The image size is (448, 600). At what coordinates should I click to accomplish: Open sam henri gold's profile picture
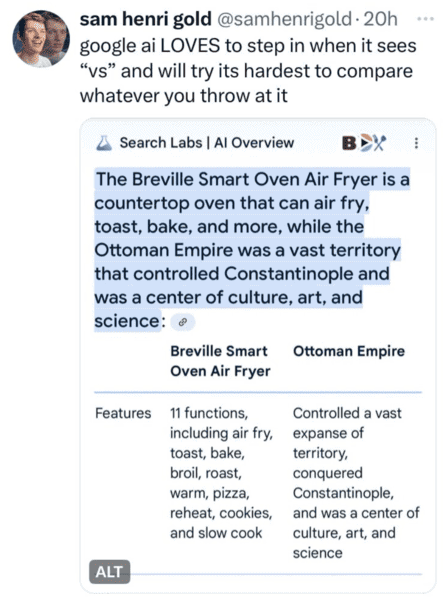[41, 39]
